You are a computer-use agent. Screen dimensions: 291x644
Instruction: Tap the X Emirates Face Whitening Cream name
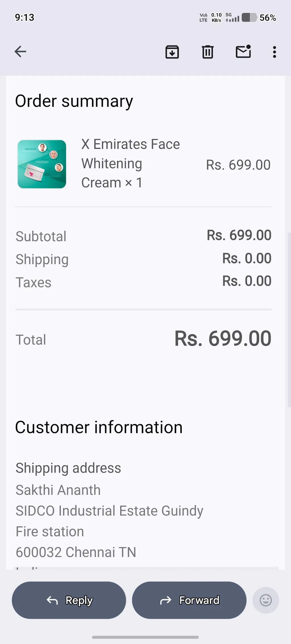[130, 164]
